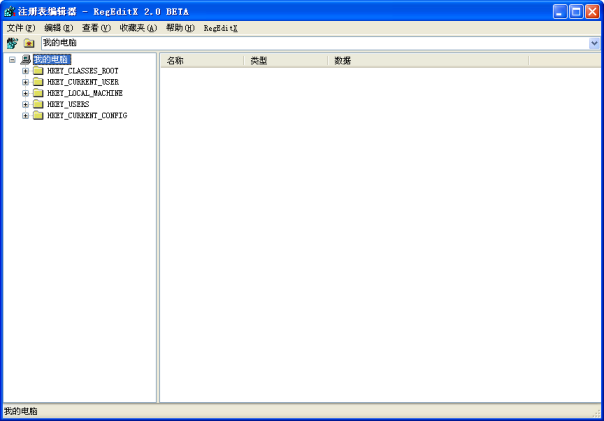
Task: Click the HKEY_CURRENT_USER folder icon
Action: (38, 82)
